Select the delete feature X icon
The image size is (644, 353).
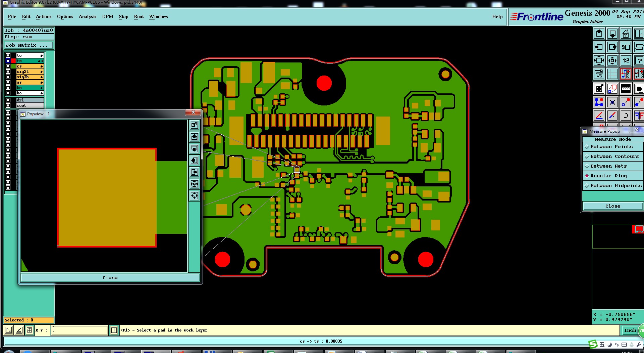click(x=612, y=102)
